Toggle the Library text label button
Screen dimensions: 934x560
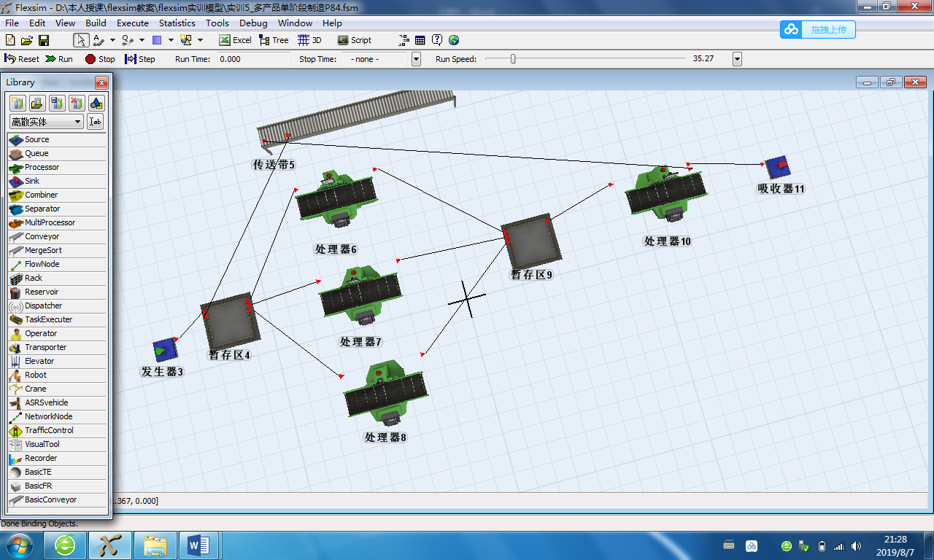(x=96, y=122)
